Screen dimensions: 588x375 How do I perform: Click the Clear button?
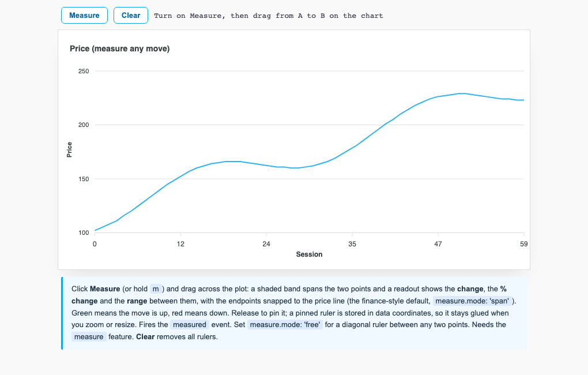[x=131, y=16]
